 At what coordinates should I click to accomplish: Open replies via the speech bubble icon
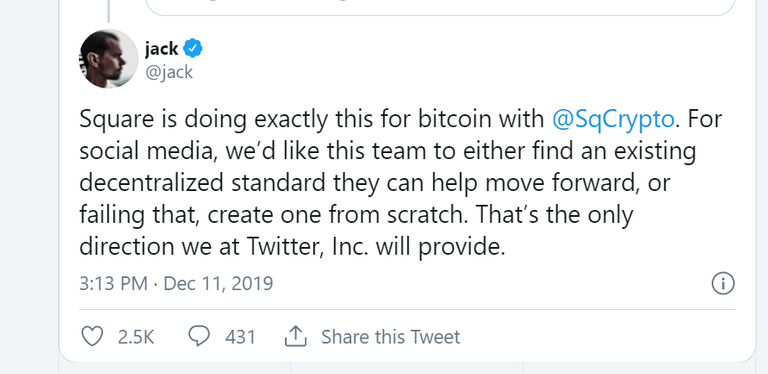[x=199, y=337]
